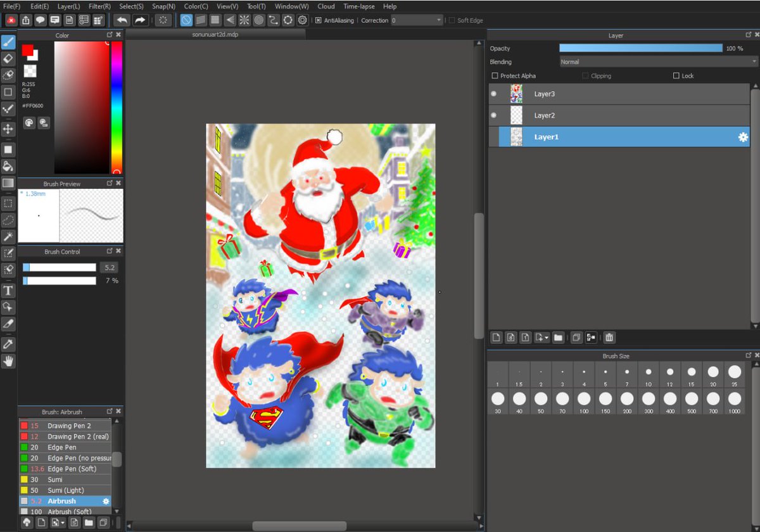This screenshot has height=532, width=760.
Task: Click the brush size slider showing 5.2
Action: (60, 267)
